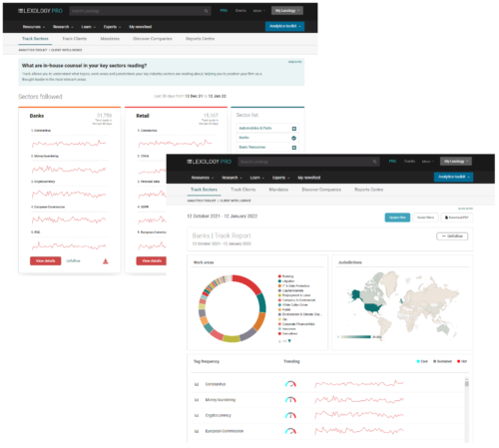Click Unfollow button in Banks Track Report
499x448 pixels.
click(452, 236)
